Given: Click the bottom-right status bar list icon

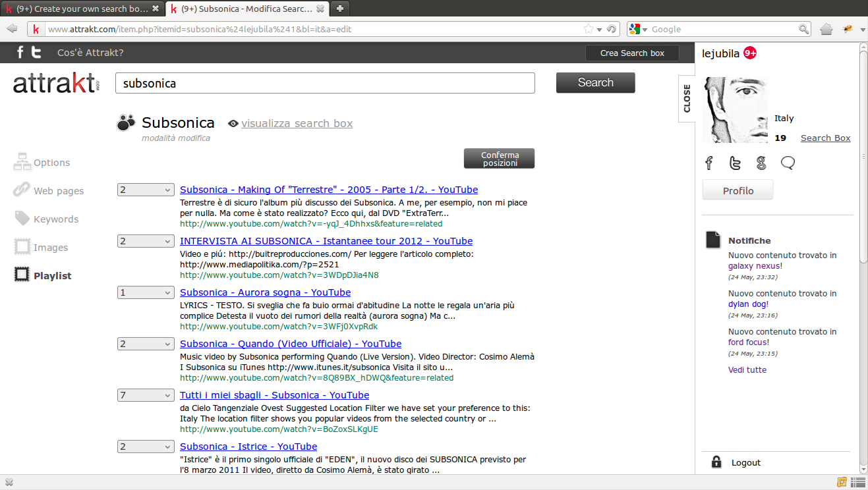Looking at the screenshot, I should (x=857, y=482).
